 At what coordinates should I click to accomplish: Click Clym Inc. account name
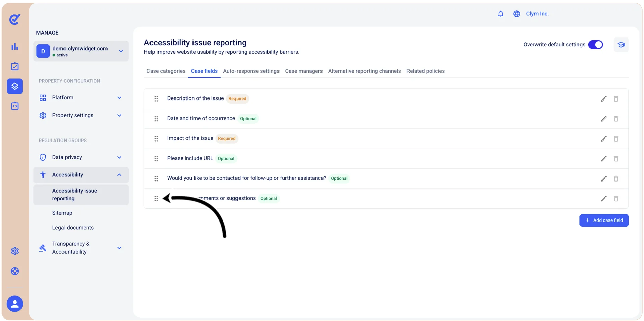pos(537,14)
